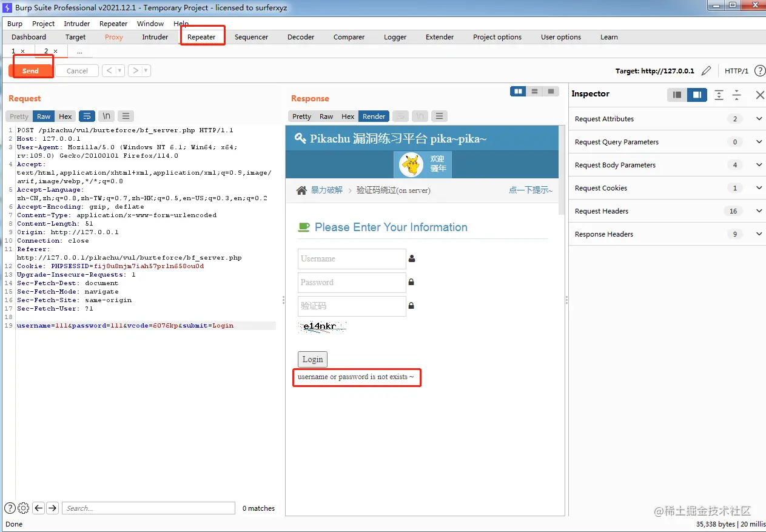This screenshot has width=766, height=532.
Task: Switch Response view to Pretty
Action: (301, 116)
